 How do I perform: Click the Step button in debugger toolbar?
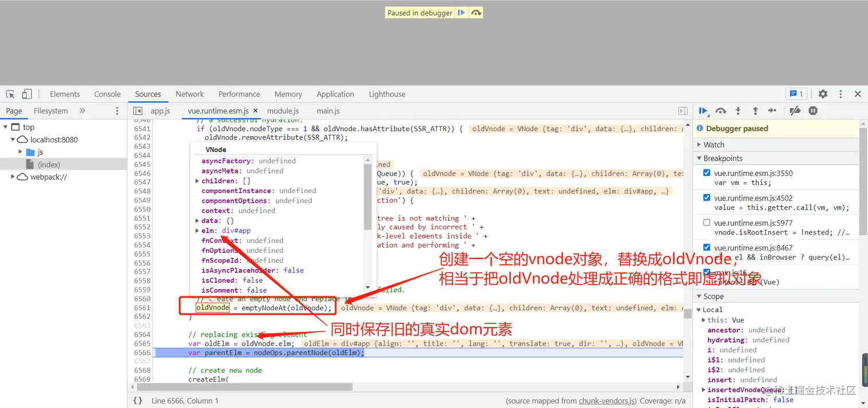pos(773,111)
